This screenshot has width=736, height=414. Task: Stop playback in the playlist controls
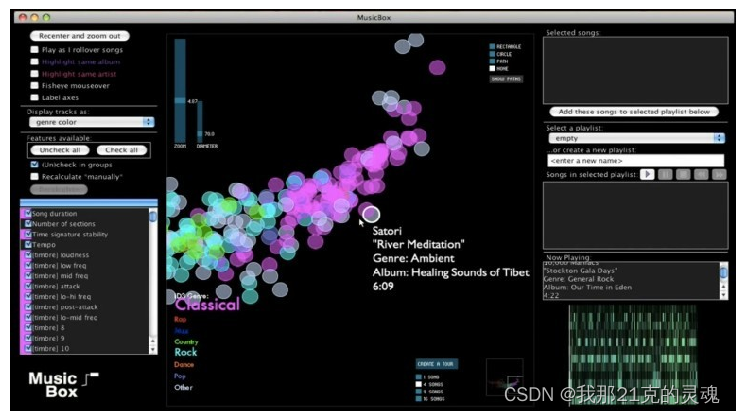click(x=683, y=174)
